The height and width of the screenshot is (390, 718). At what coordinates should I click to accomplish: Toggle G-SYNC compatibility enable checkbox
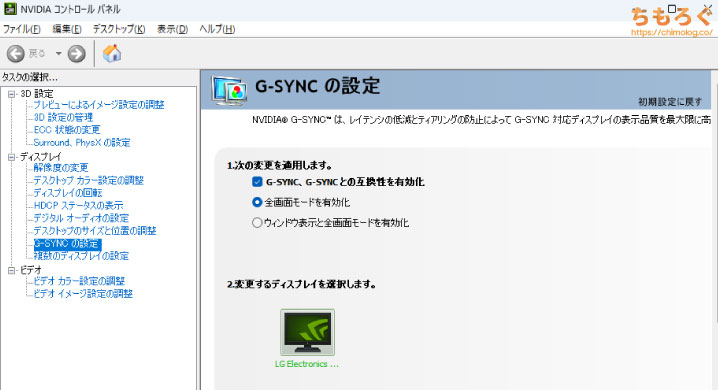coord(257,182)
